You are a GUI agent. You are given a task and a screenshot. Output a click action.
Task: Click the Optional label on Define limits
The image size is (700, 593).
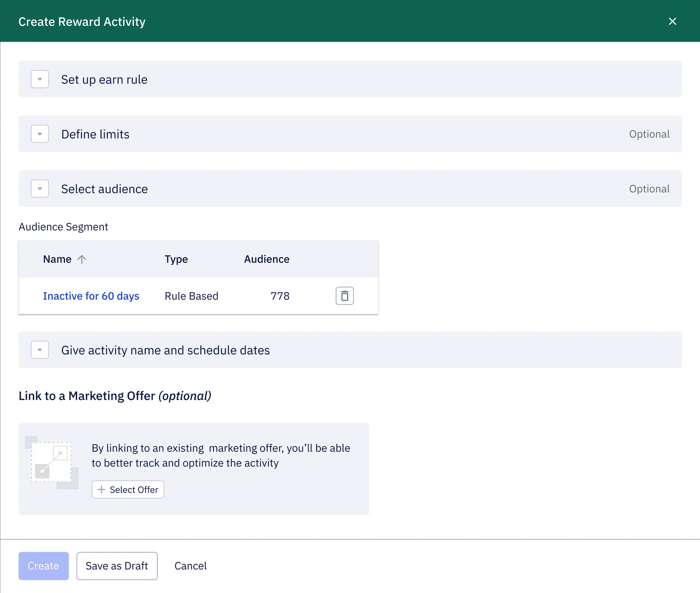pyautogui.click(x=649, y=134)
